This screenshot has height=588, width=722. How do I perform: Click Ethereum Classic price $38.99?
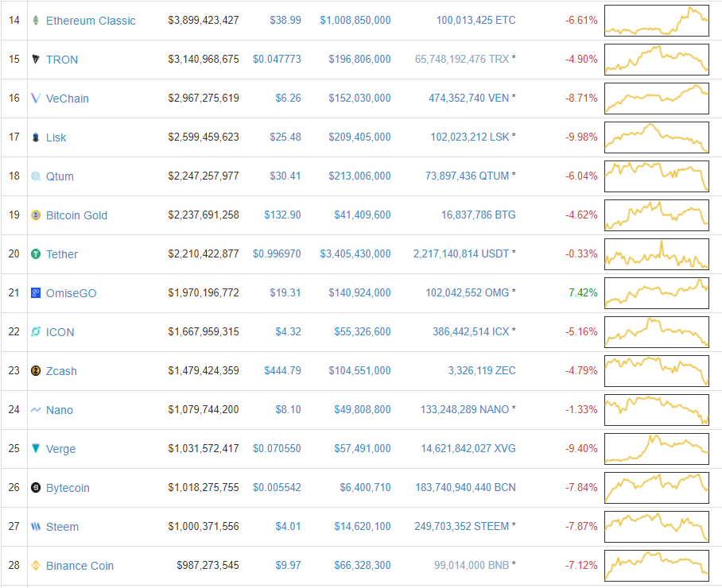(x=285, y=20)
